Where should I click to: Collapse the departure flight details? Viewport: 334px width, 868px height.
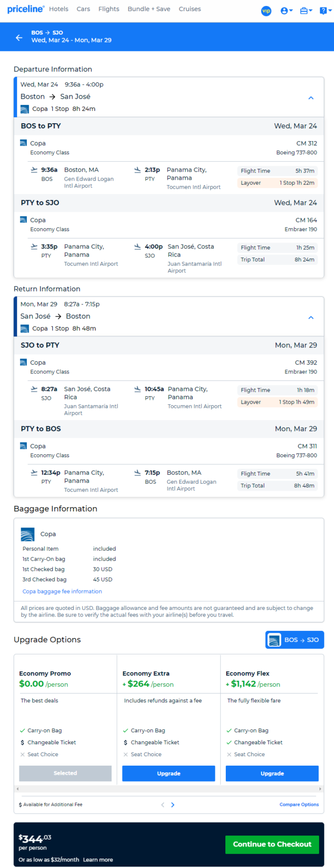pos(311,98)
